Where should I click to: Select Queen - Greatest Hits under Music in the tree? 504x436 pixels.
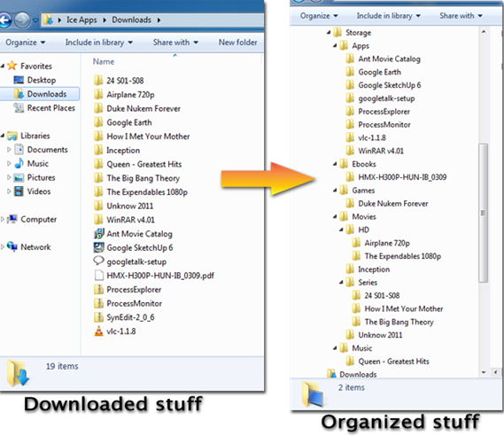[x=393, y=362]
